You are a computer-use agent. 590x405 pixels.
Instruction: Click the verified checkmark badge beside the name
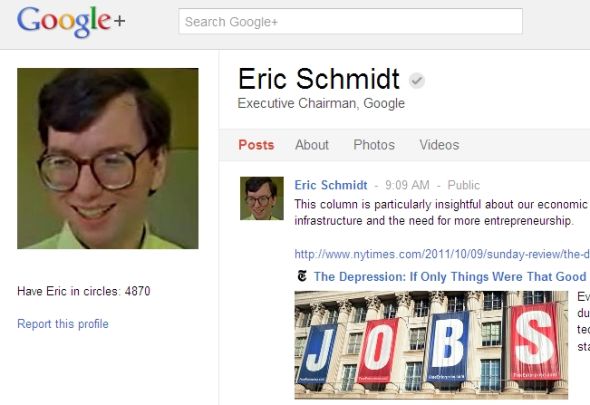coord(417,80)
